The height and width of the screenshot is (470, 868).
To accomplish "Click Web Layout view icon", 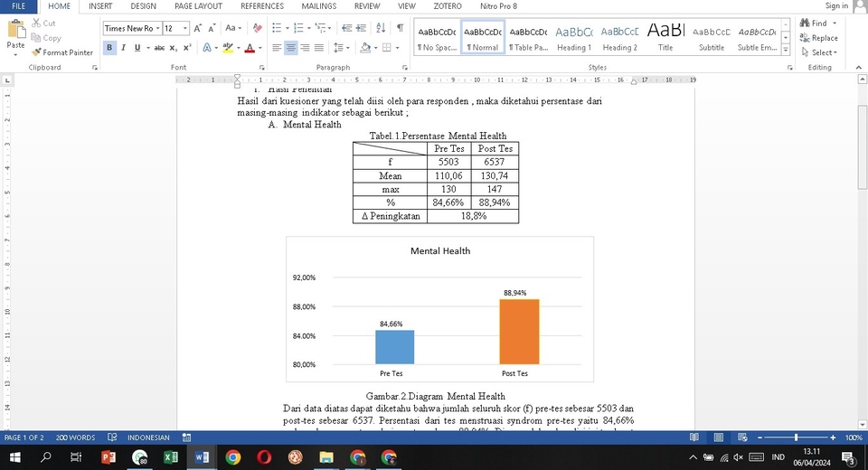I will 742,437.
